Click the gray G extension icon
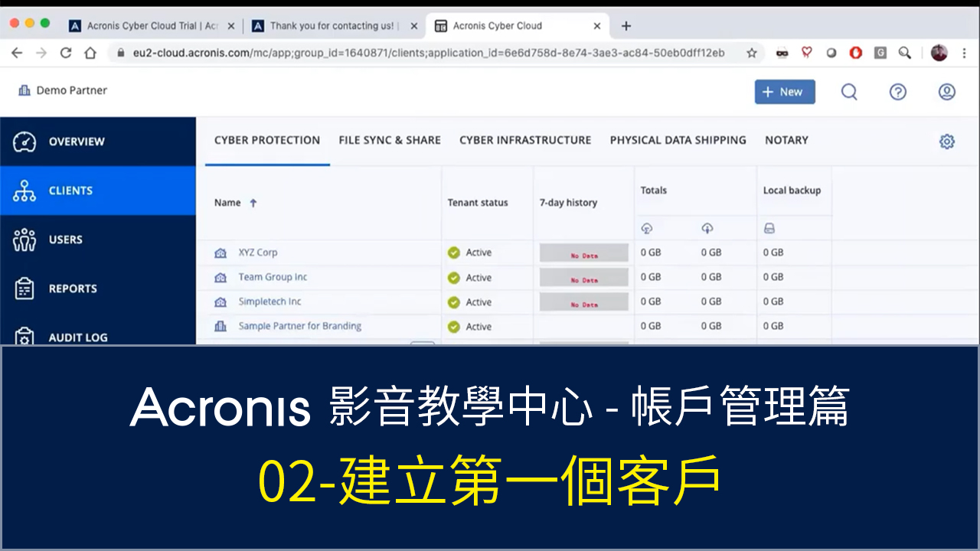The height and width of the screenshot is (551, 980). [880, 53]
